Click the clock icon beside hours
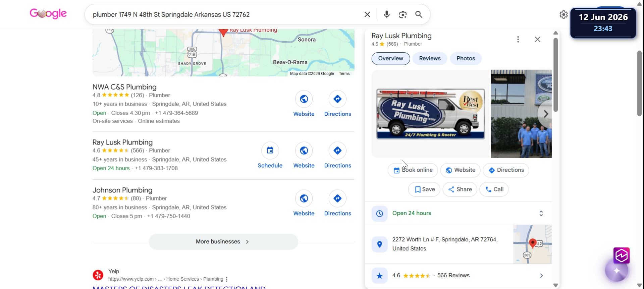This screenshot has height=289, width=644. point(380,214)
